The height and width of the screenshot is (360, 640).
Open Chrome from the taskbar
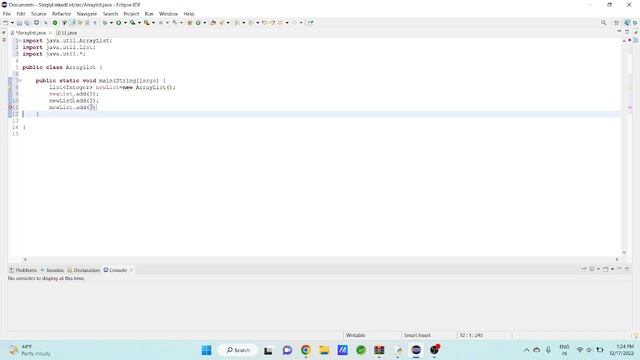pyautogui.click(x=306, y=350)
